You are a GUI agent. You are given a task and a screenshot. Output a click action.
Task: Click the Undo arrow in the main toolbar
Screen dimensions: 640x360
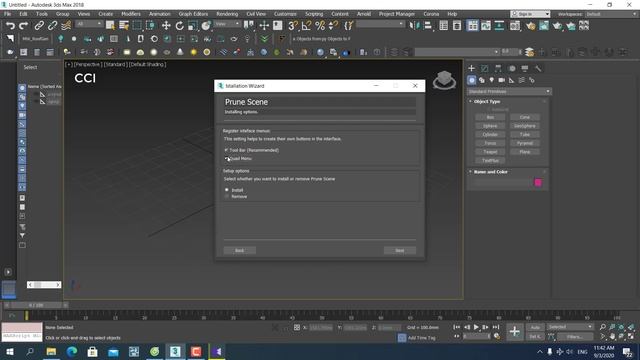(x=10, y=26)
